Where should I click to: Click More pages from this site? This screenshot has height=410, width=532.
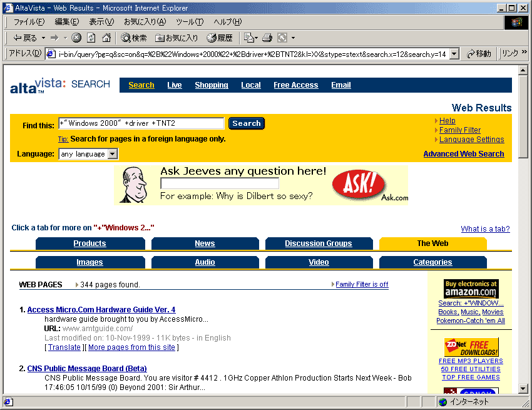pyautogui.click(x=131, y=347)
